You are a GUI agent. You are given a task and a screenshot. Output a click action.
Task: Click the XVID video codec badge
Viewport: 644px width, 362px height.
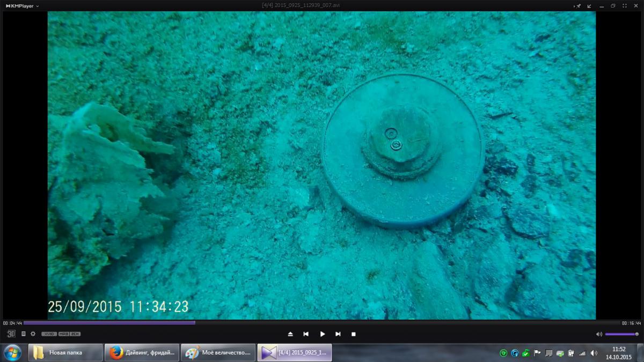49,334
